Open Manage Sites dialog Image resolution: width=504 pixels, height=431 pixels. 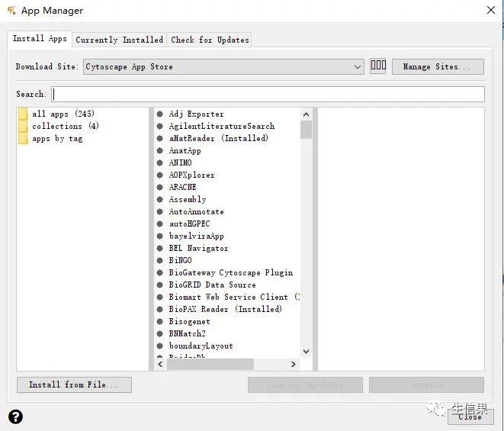(438, 66)
